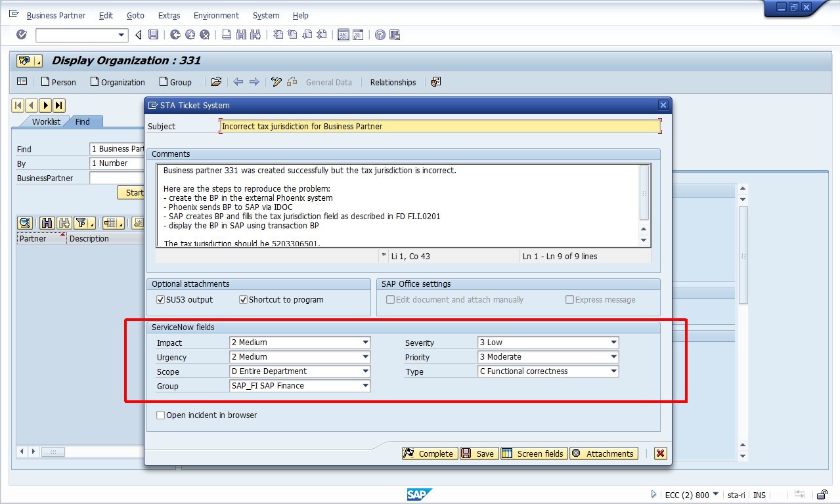Open the Extras menu
The width and height of the screenshot is (840, 504).
169,15
